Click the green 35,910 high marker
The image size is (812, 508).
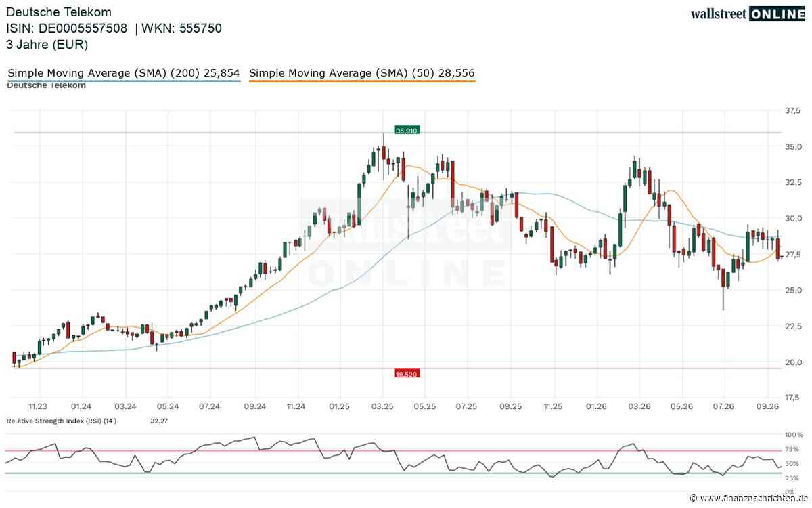[x=407, y=130]
